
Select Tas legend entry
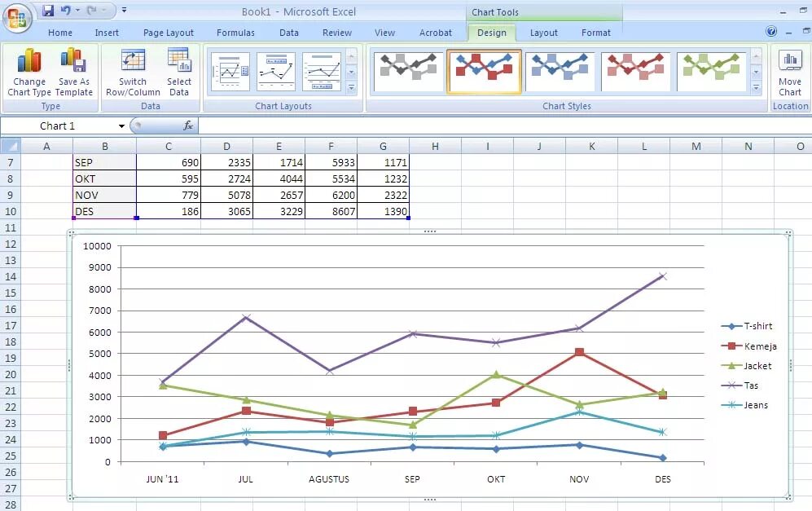pos(740,385)
